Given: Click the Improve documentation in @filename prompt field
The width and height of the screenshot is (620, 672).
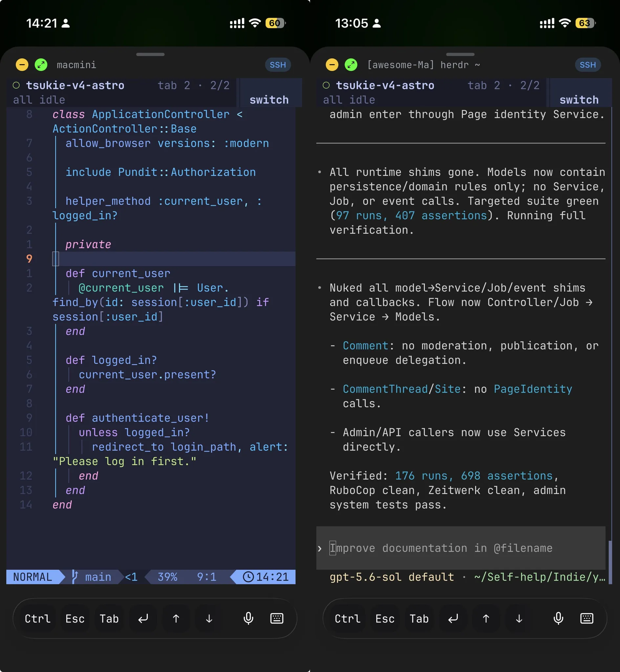Looking at the screenshot, I should (460, 548).
